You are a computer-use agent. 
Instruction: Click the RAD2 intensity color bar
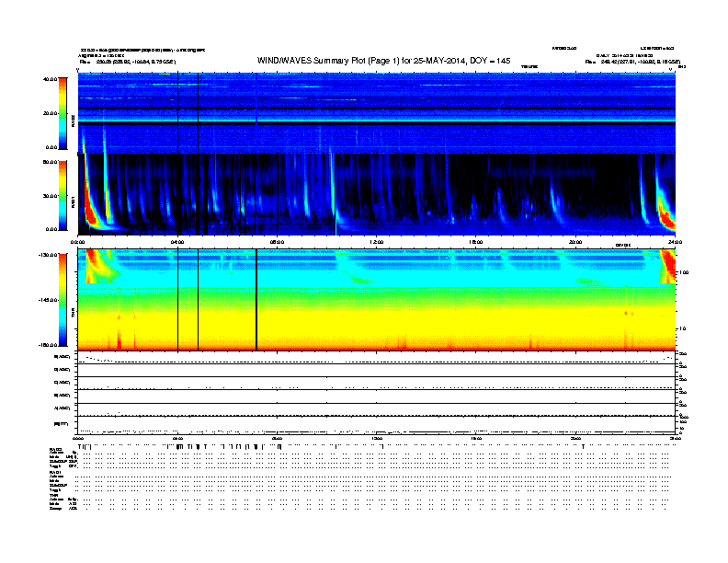pyautogui.click(x=63, y=113)
